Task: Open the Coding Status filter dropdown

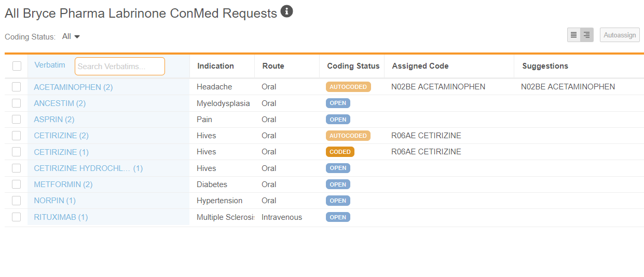Action: click(x=71, y=37)
